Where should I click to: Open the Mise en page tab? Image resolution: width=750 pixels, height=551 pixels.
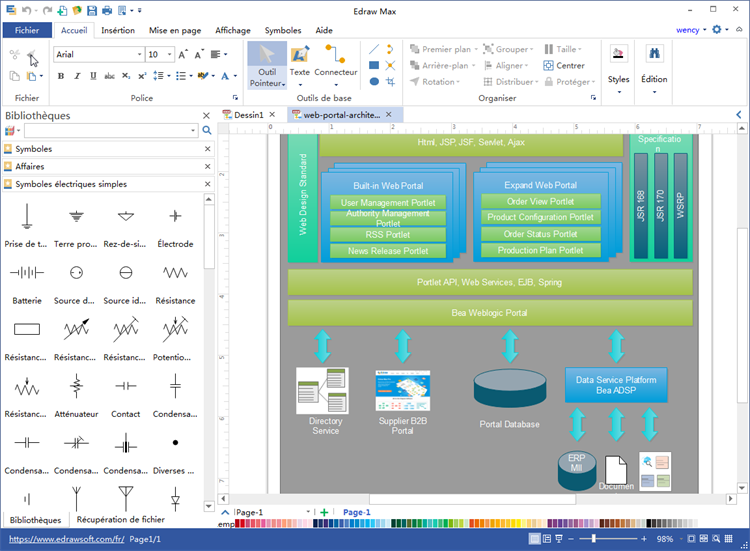174,30
